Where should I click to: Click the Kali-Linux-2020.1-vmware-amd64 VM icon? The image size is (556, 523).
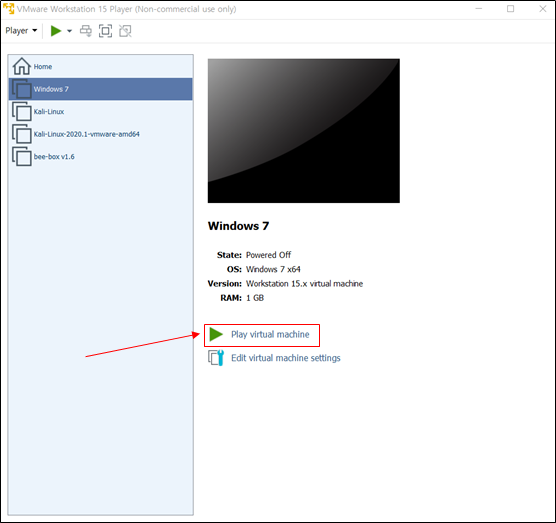(x=22, y=134)
